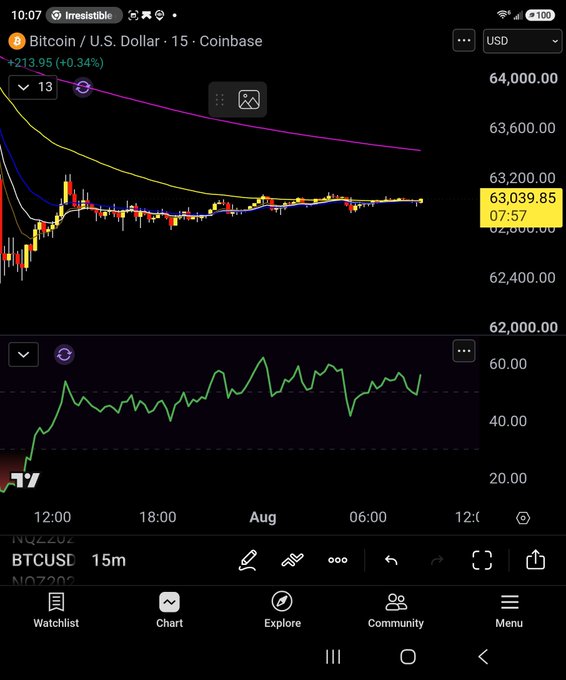Viewport: 566px width, 680px height.
Task: Tap Android home button
Action: [x=408, y=657]
